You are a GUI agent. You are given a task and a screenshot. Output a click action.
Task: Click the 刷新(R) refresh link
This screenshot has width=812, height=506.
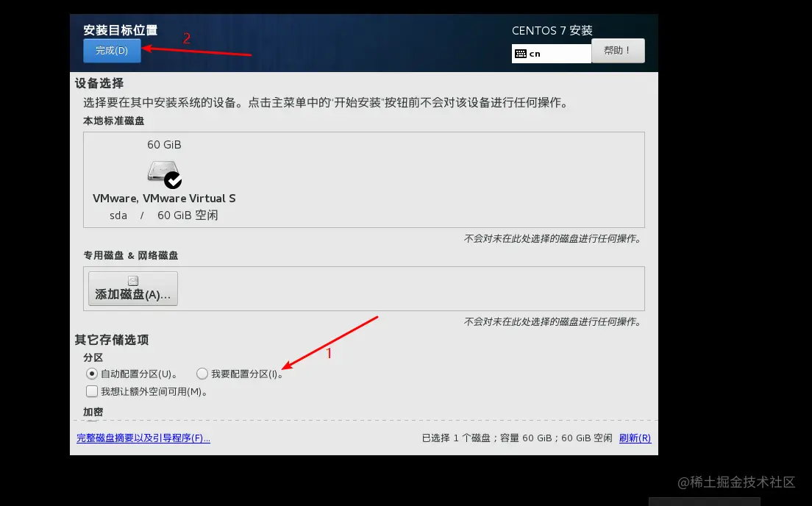635,438
